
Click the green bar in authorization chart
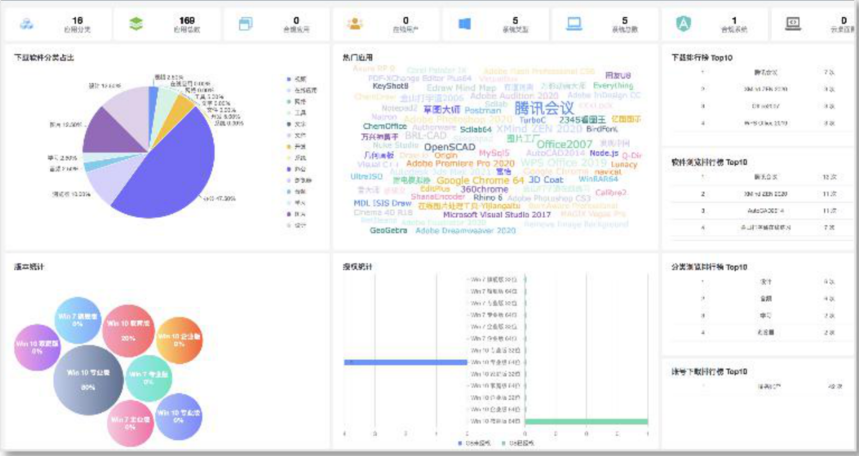click(586, 421)
